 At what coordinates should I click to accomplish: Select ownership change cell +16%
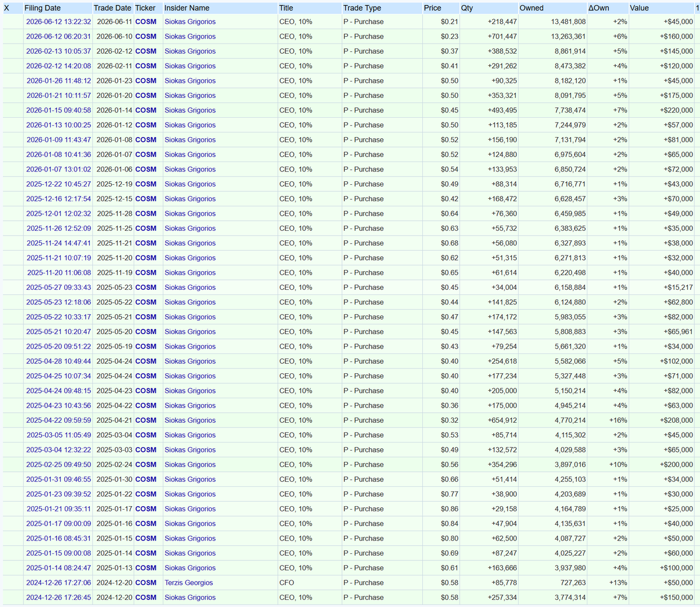point(618,420)
